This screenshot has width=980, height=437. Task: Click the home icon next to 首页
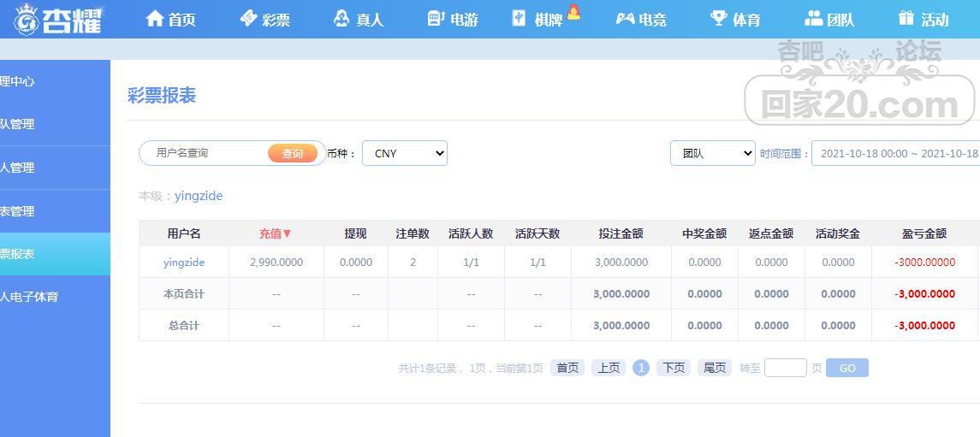tap(154, 18)
